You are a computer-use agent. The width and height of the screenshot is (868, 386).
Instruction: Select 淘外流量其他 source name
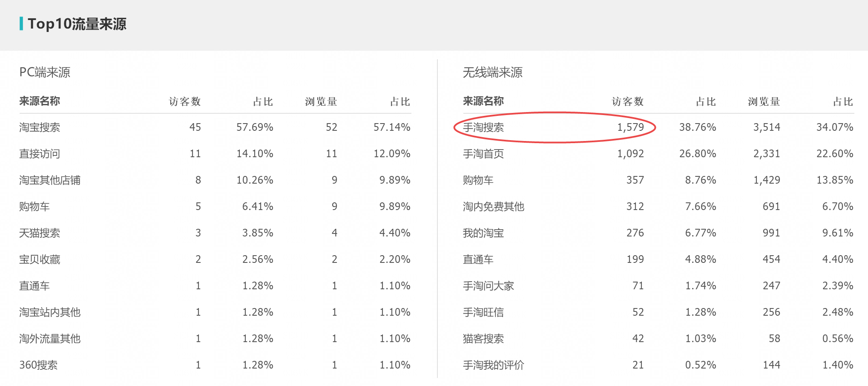point(50,339)
